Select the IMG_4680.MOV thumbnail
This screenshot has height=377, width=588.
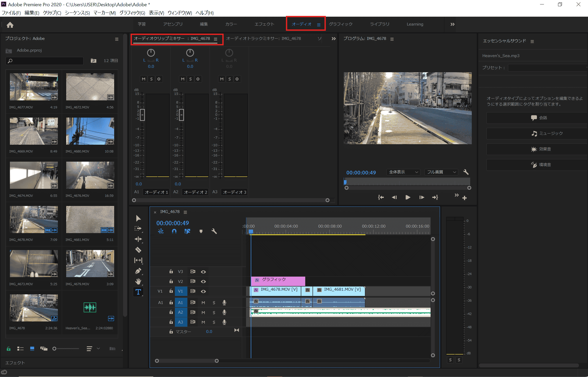pyautogui.click(x=90, y=131)
